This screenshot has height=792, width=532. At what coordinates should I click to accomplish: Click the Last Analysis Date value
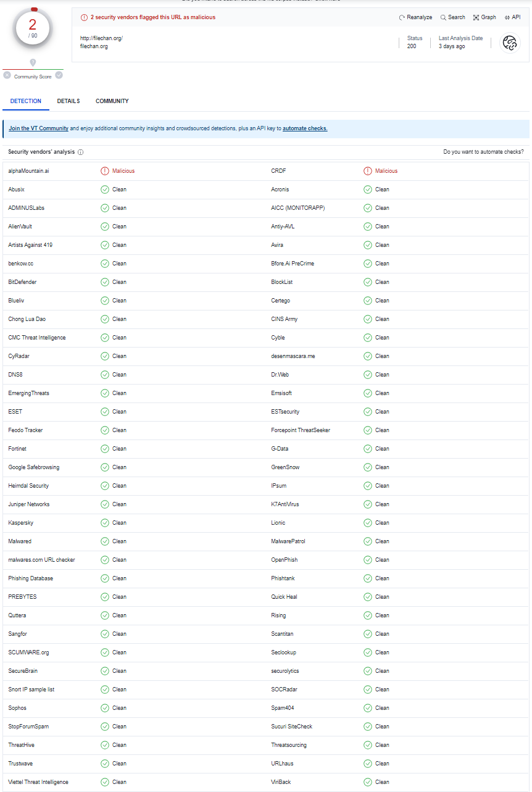(452, 46)
